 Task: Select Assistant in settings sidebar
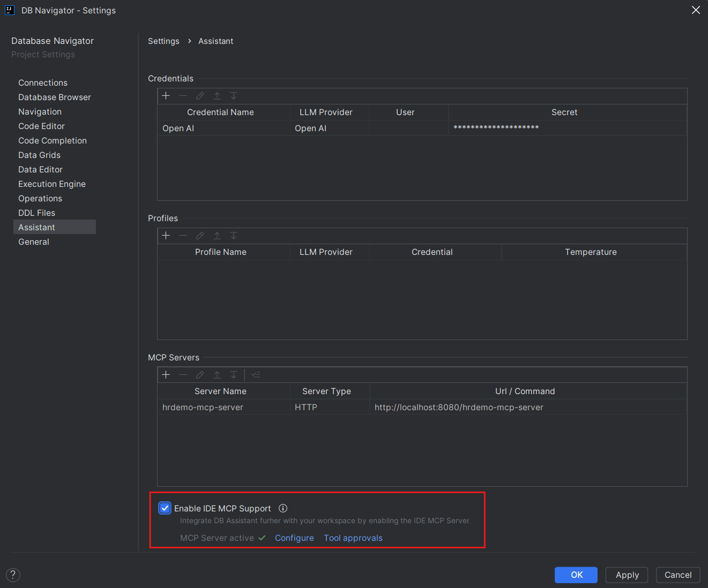pyautogui.click(x=55, y=227)
